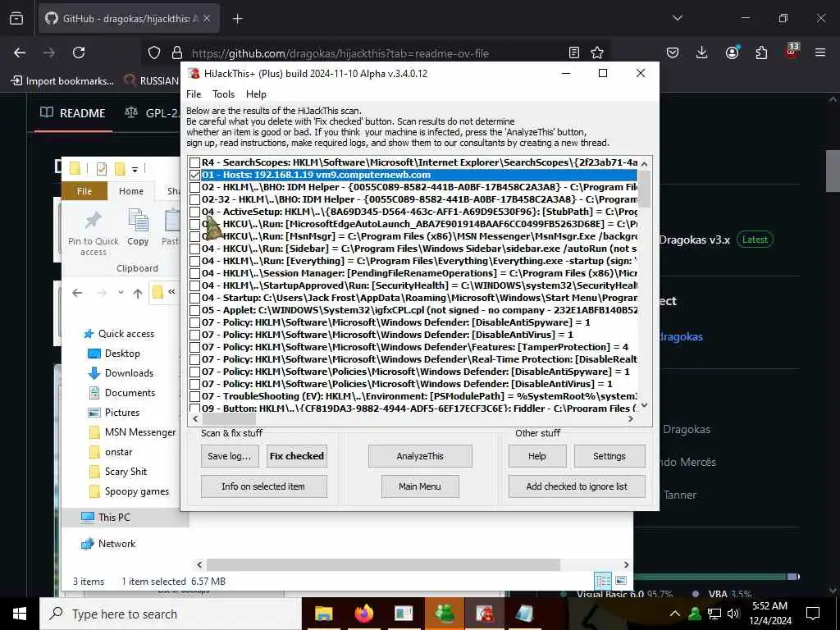Click browser back arrow
Image resolution: width=840 pixels, height=630 pixels.
coord(20,52)
